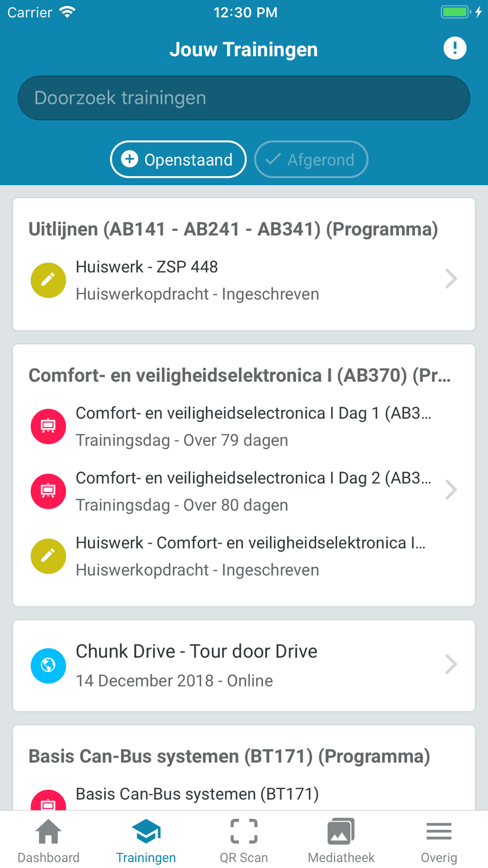Select the Trainingen tab
Screen dimensions: 488x868
[146, 841]
